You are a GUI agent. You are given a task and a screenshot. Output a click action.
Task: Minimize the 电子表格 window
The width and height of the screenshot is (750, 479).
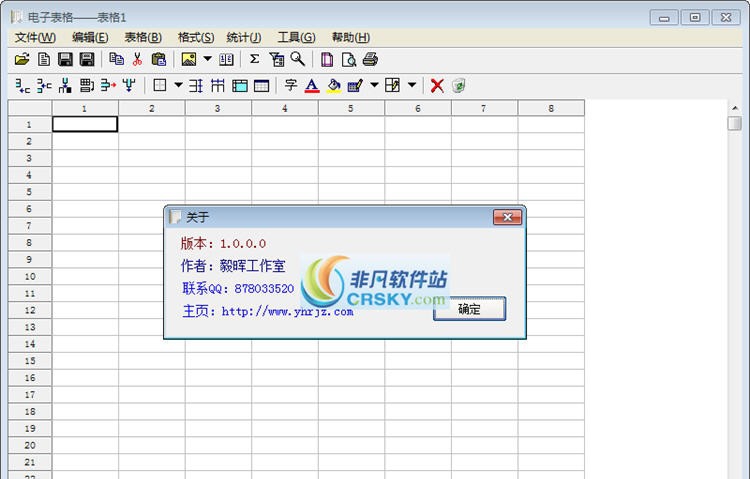[664, 18]
